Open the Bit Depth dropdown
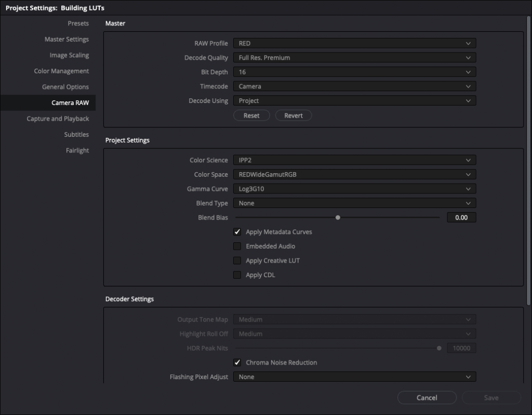The height and width of the screenshot is (415, 532). pyautogui.click(x=354, y=72)
